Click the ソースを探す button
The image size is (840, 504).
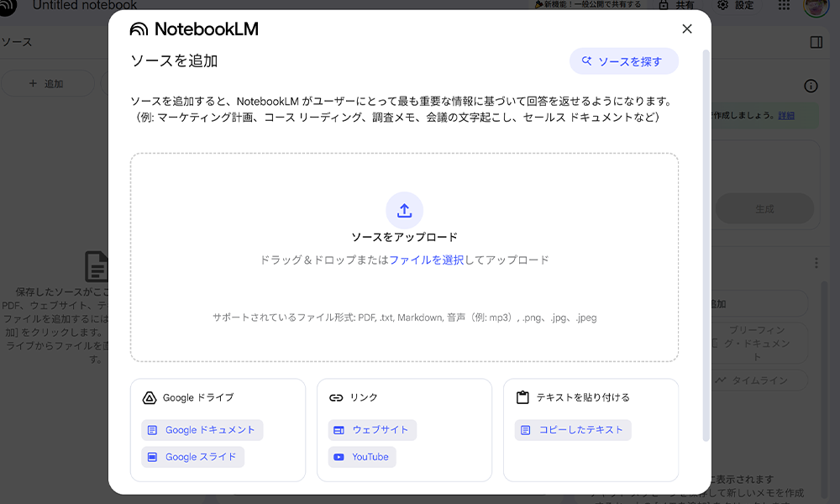623,61
